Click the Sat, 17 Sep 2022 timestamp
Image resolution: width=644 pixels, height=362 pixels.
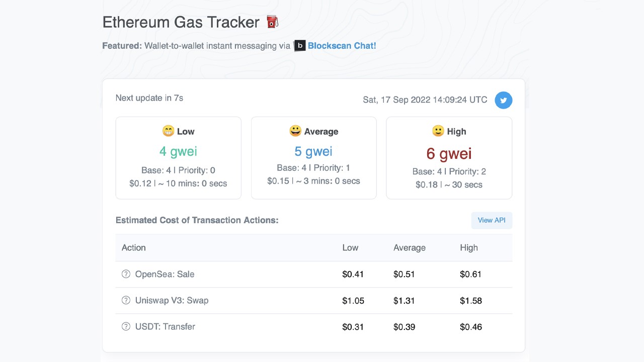(425, 100)
